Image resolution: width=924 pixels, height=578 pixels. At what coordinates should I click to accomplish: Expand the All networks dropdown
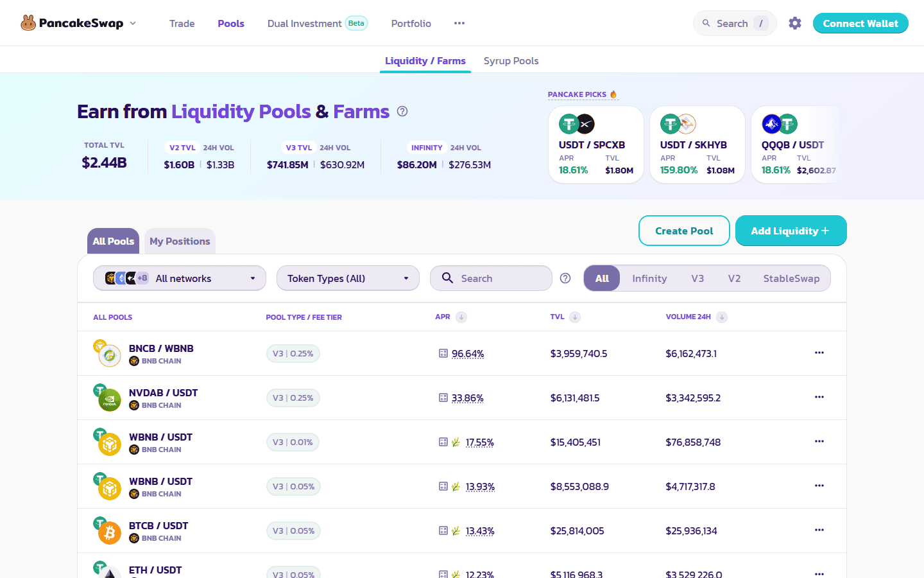180,278
